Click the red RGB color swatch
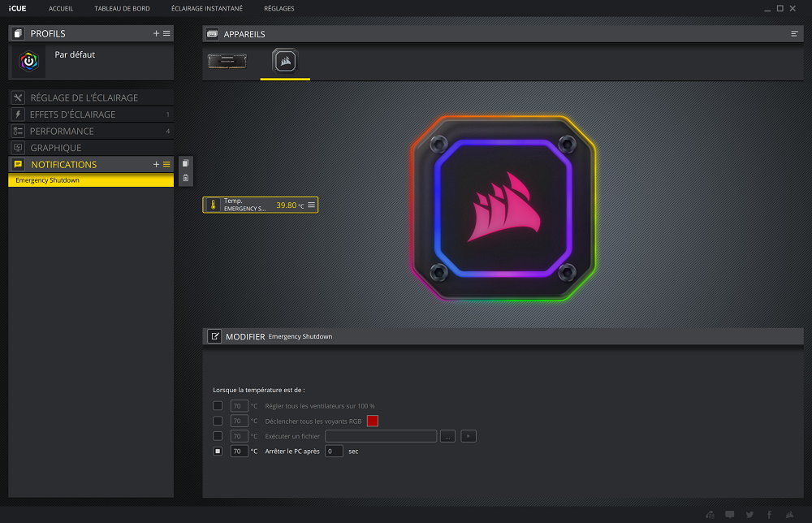This screenshot has height=523, width=812. point(373,421)
